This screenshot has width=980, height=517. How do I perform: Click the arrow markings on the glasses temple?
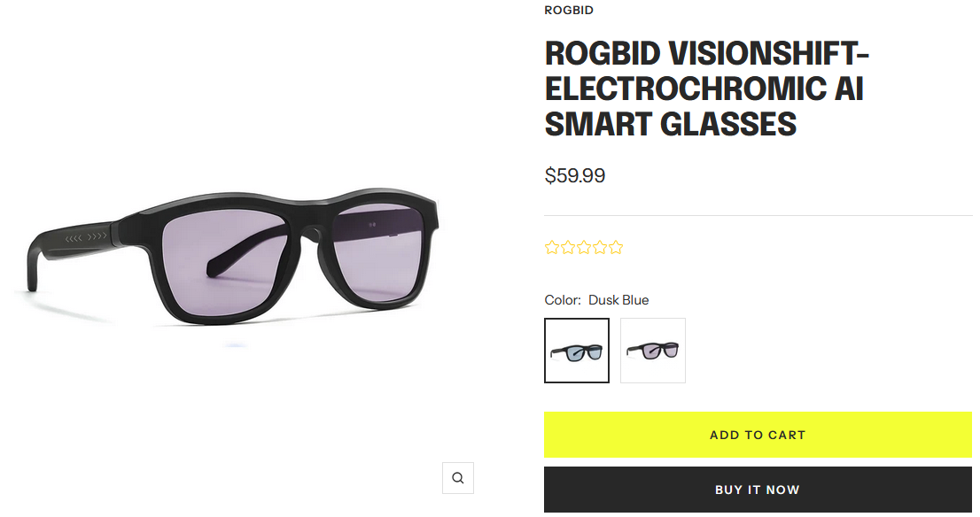click(x=85, y=237)
